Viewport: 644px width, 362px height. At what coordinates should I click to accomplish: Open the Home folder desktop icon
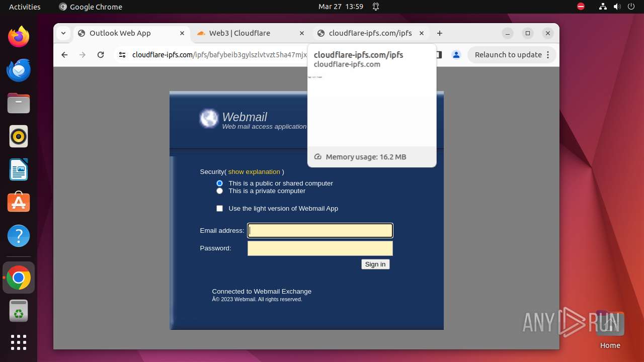(610, 329)
